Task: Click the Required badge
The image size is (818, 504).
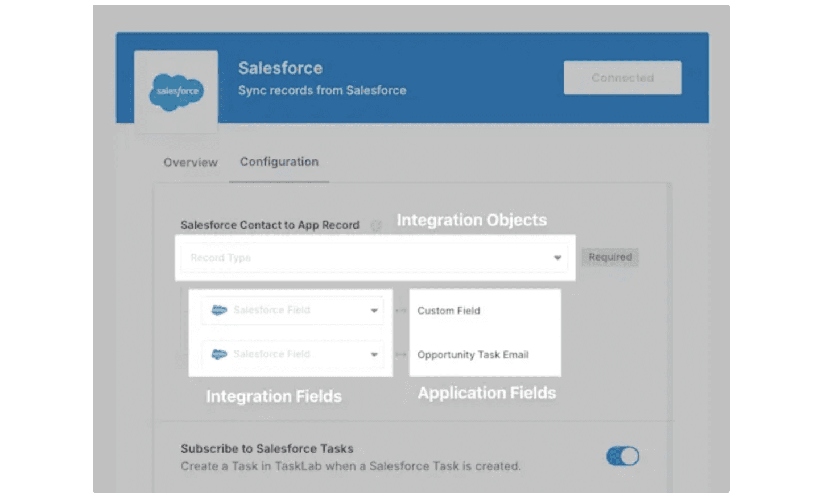Action: click(x=610, y=257)
